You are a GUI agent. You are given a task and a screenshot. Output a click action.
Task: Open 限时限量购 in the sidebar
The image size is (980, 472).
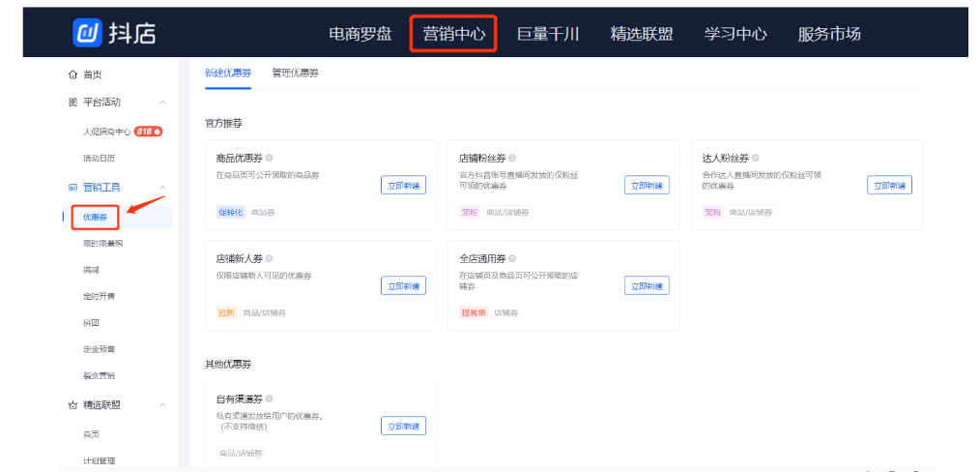click(102, 243)
